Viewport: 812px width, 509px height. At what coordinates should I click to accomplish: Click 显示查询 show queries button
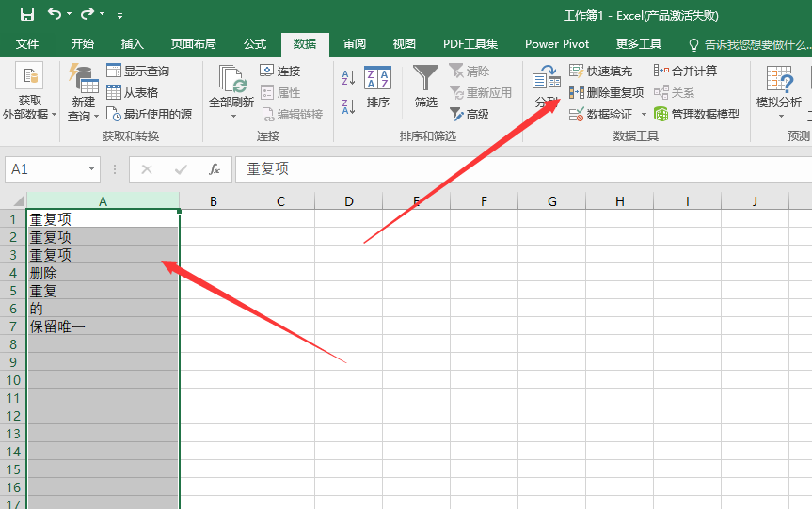(x=137, y=71)
